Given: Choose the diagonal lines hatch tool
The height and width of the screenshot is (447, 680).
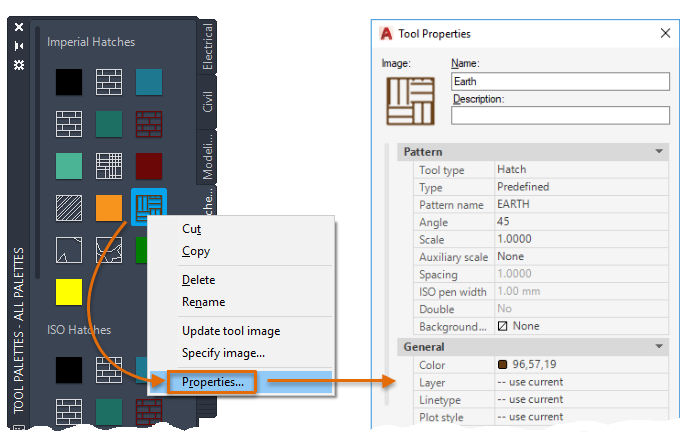Looking at the screenshot, I should (x=69, y=208).
